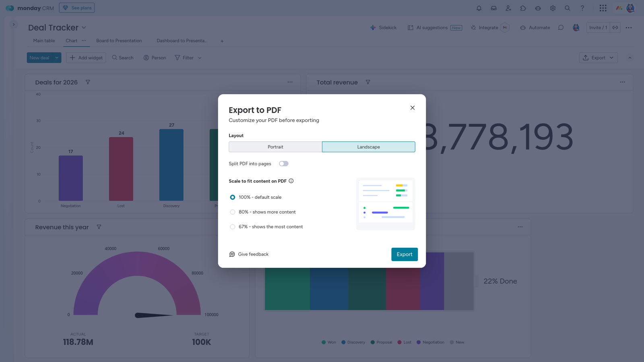Switch to Board to Presentation tab
The image size is (644, 362).
pyautogui.click(x=119, y=41)
